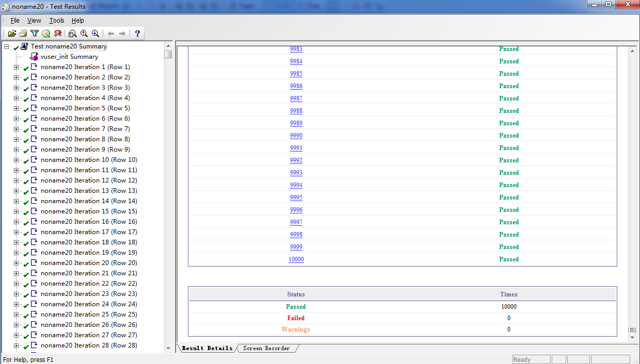
Task: Click the red X defect toolbar icon
Action: [x=57, y=34]
